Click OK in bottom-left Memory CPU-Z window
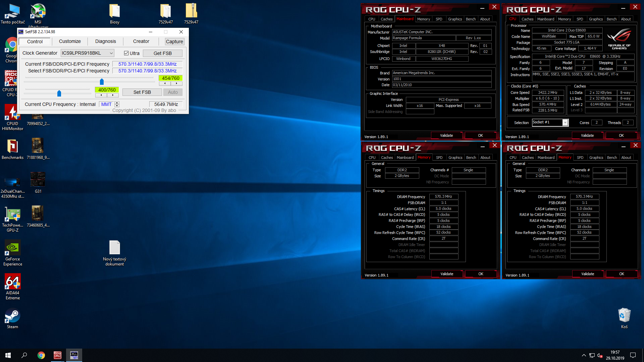This screenshot has width=644, height=362. coord(481,274)
